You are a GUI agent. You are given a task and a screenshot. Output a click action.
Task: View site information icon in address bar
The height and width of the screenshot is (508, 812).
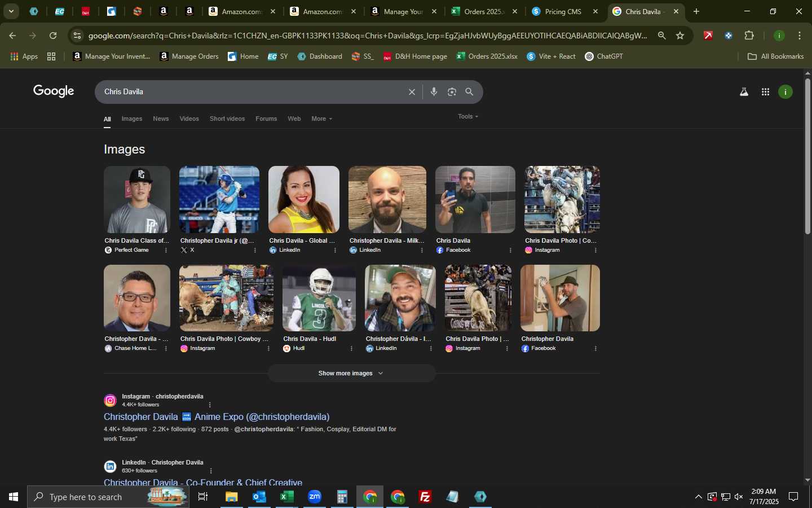point(77,36)
